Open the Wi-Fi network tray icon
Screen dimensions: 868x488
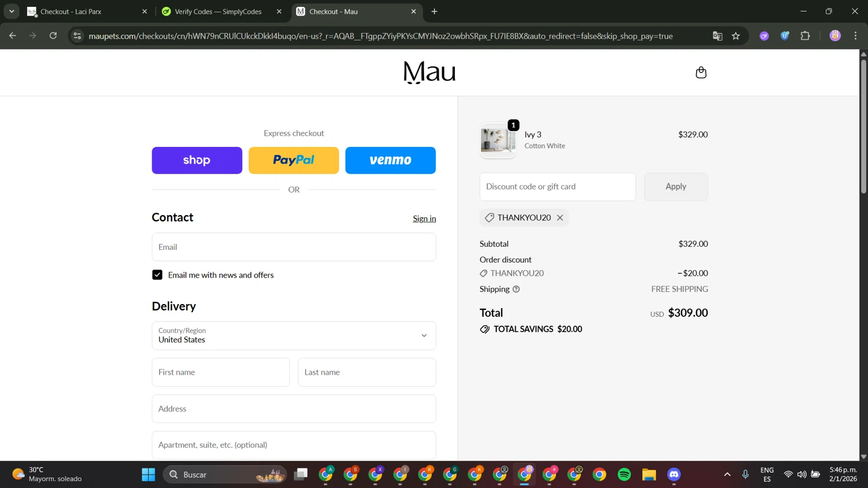point(788,475)
